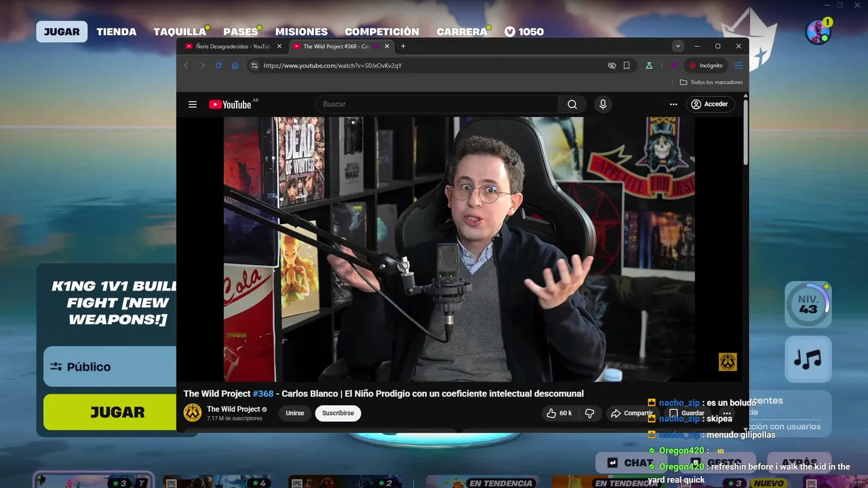Viewport: 868px width, 488px height.
Task: Click the Compartir share button
Action: click(631, 413)
